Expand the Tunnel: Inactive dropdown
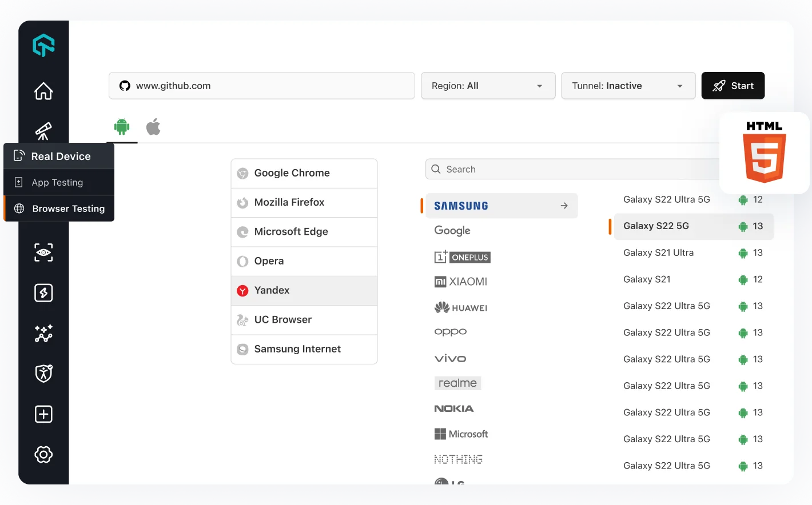This screenshot has width=812, height=505. (628, 86)
